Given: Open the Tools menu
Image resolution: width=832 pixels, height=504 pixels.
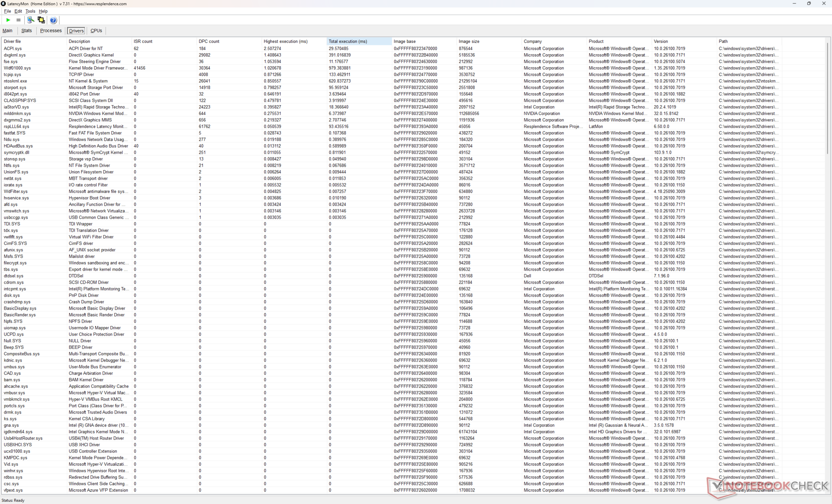Looking at the screenshot, I should click(x=30, y=11).
